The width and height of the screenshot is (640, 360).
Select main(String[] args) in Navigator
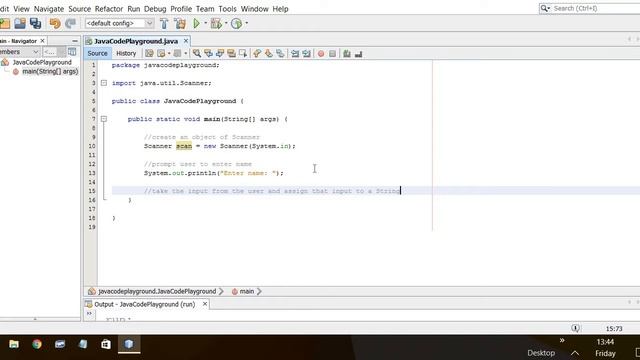click(50, 71)
